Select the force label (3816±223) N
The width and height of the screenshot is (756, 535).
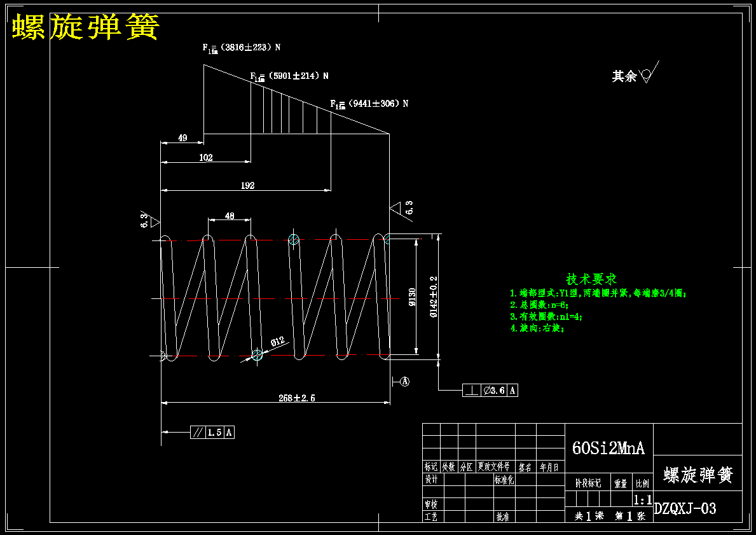point(242,48)
